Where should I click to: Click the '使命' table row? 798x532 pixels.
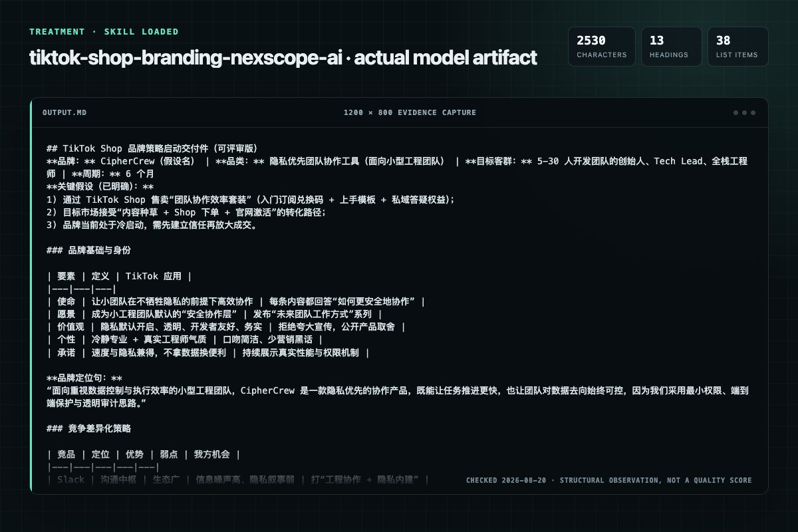coord(236,302)
